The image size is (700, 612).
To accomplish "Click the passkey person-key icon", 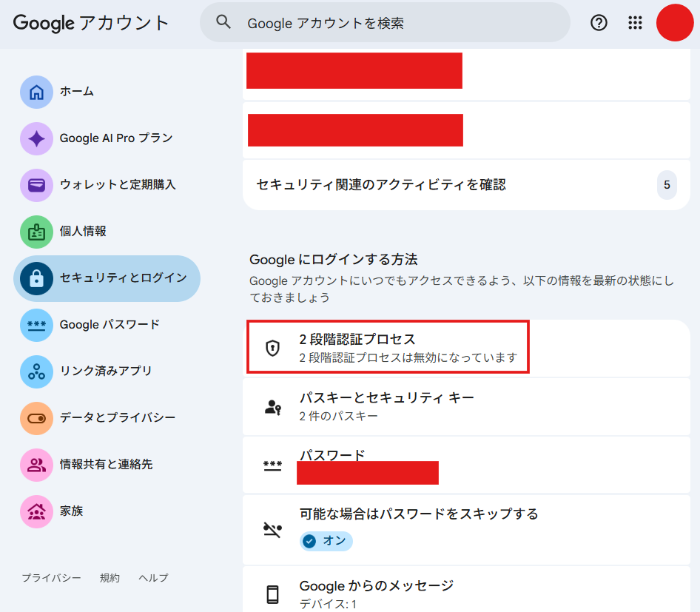I will (273, 407).
